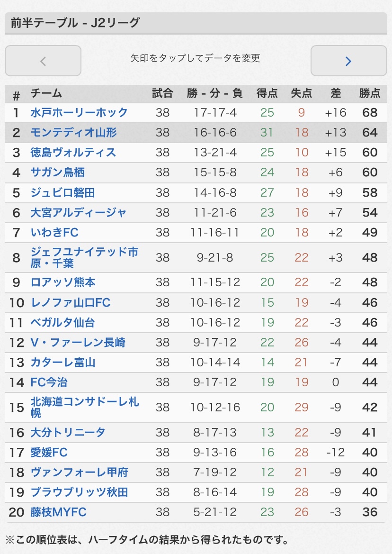
Task: Open the サガン鳥栖 team link
Action: pyautogui.click(x=58, y=173)
